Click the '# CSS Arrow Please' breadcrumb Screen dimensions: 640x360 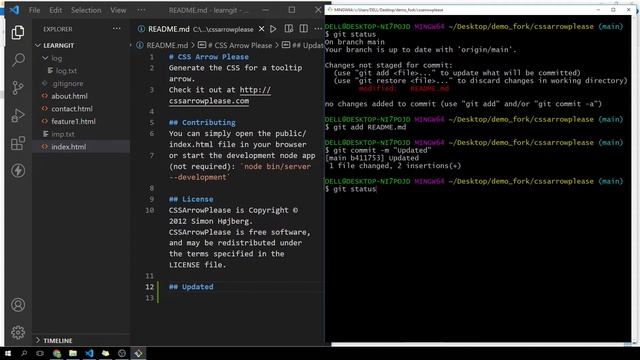tap(239, 45)
